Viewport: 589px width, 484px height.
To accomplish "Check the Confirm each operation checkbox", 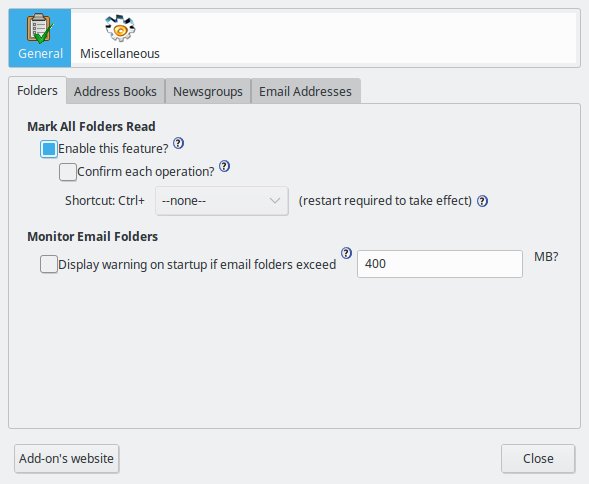I will 68,172.
